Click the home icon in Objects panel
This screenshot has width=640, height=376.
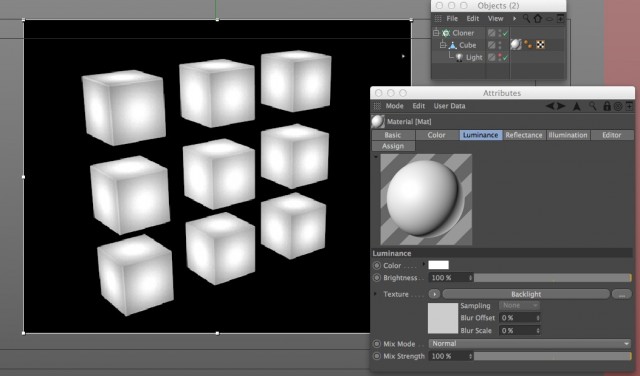click(538, 18)
